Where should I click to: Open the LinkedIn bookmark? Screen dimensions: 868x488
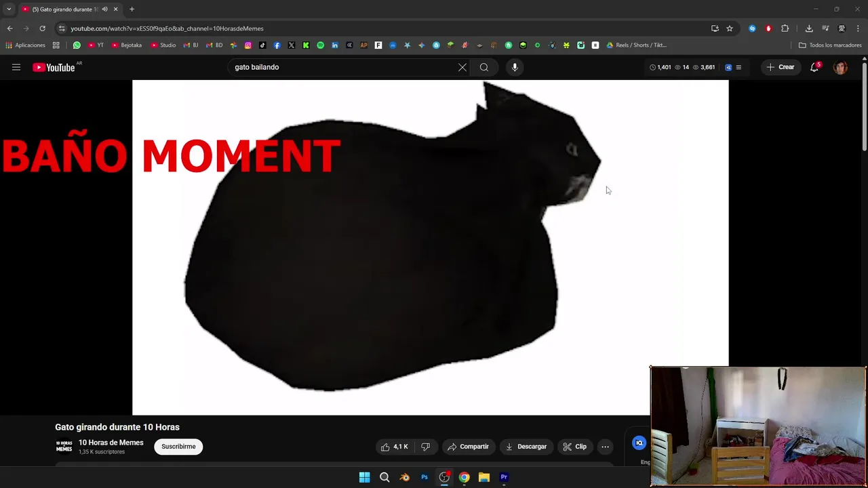point(335,45)
